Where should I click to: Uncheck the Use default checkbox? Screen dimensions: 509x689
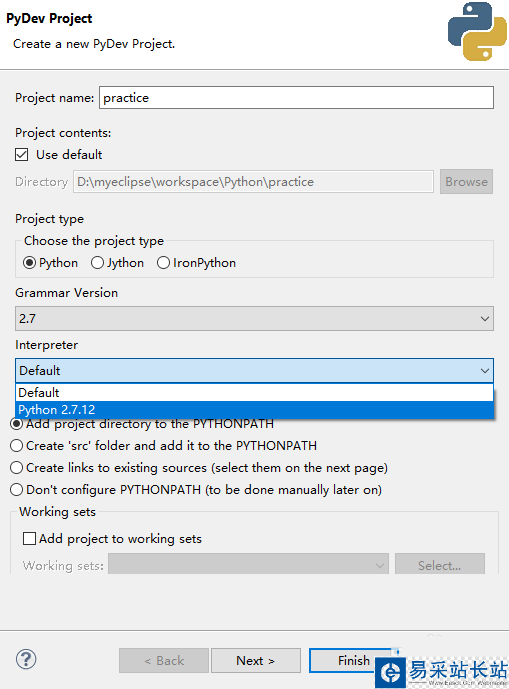click(22, 155)
